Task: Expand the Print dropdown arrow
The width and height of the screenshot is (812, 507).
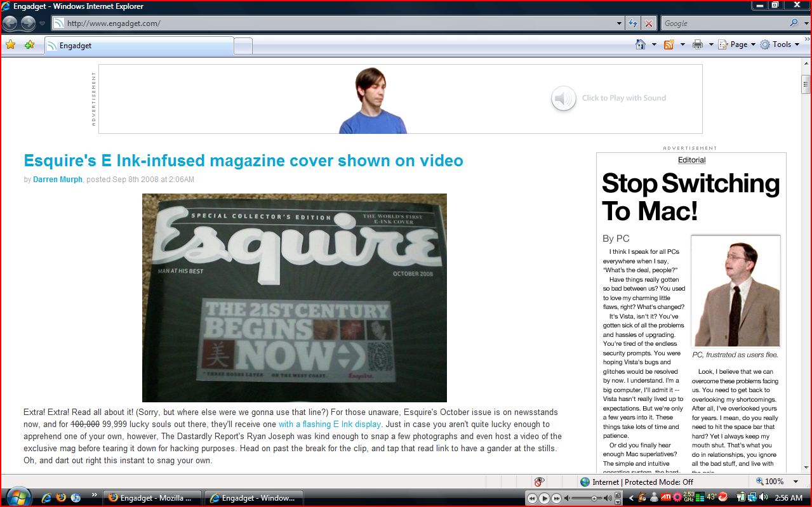Action: [x=711, y=44]
